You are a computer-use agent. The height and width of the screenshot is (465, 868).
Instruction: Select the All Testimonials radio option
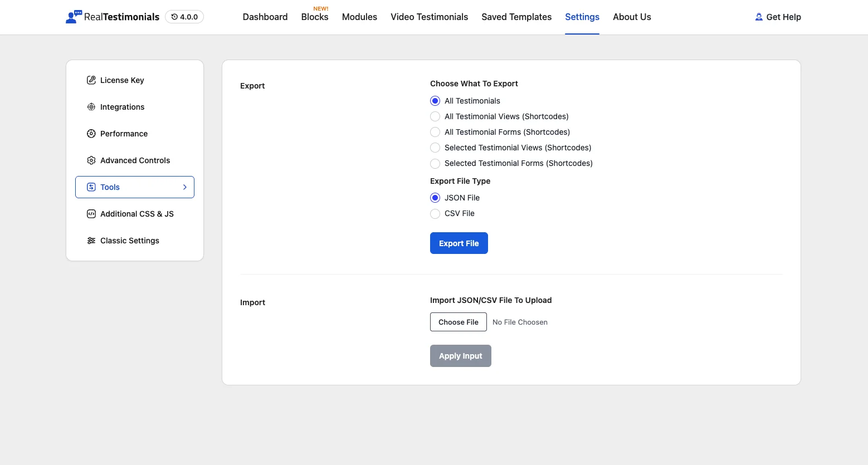(435, 101)
